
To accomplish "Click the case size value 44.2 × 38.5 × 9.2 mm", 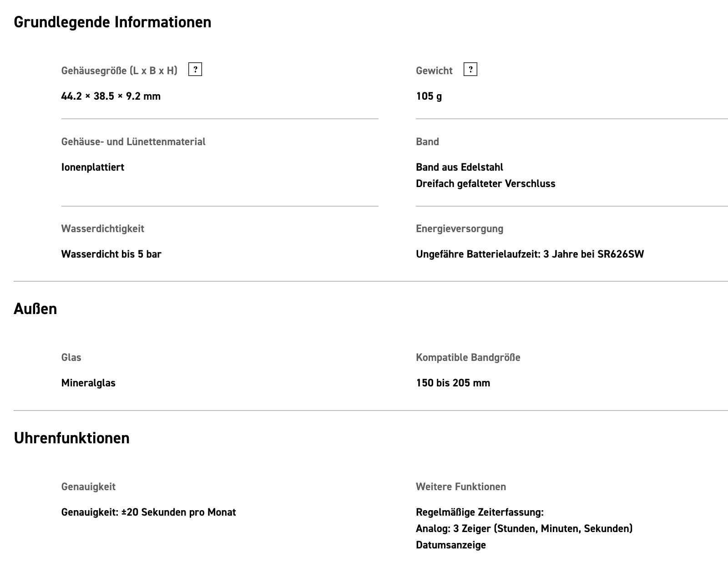I will (x=111, y=96).
